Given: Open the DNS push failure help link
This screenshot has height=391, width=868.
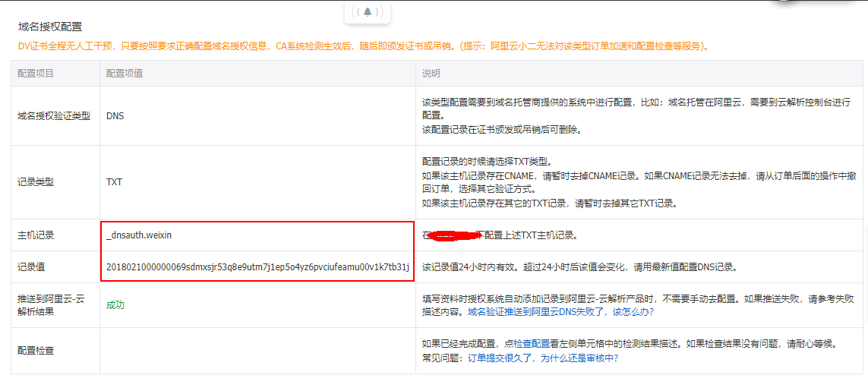Looking at the screenshot, I should click(x=560, y=311).
